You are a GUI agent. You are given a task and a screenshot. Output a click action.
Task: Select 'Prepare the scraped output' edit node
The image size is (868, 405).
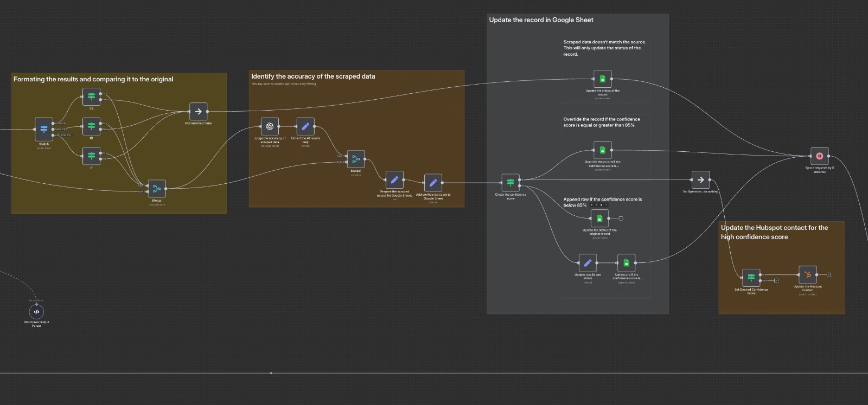tap(394, 180)
